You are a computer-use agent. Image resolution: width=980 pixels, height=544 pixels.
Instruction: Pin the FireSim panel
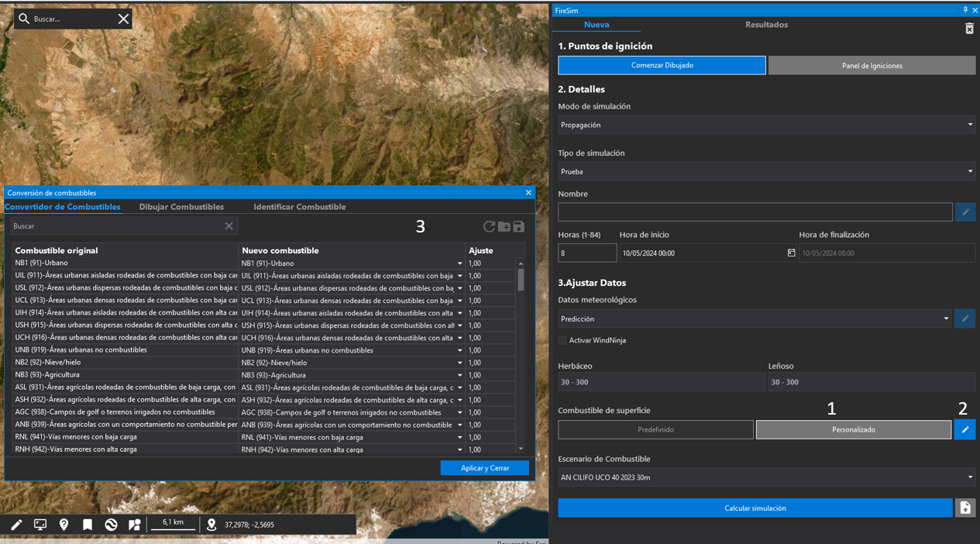965,10
